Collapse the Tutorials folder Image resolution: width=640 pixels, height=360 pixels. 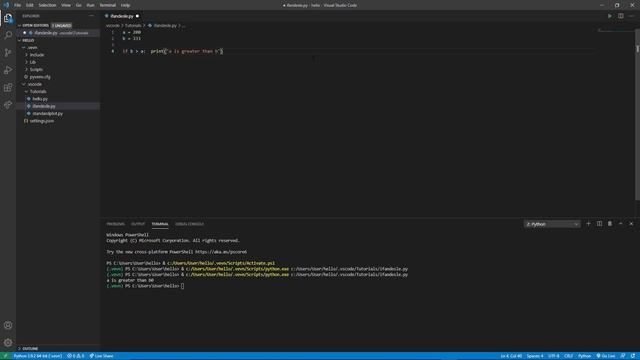pos(38,91)
